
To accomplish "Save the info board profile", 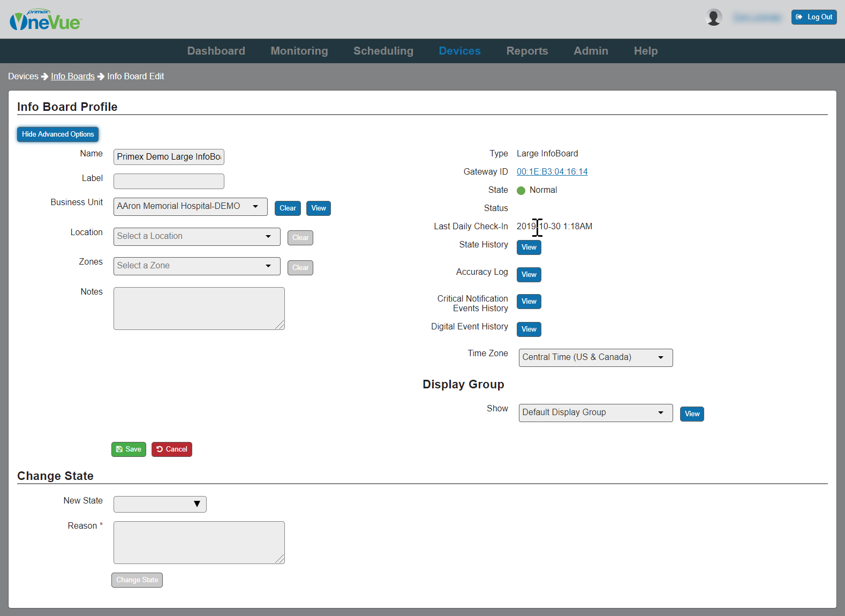I will pyautogui.click(x=129, y=449).
